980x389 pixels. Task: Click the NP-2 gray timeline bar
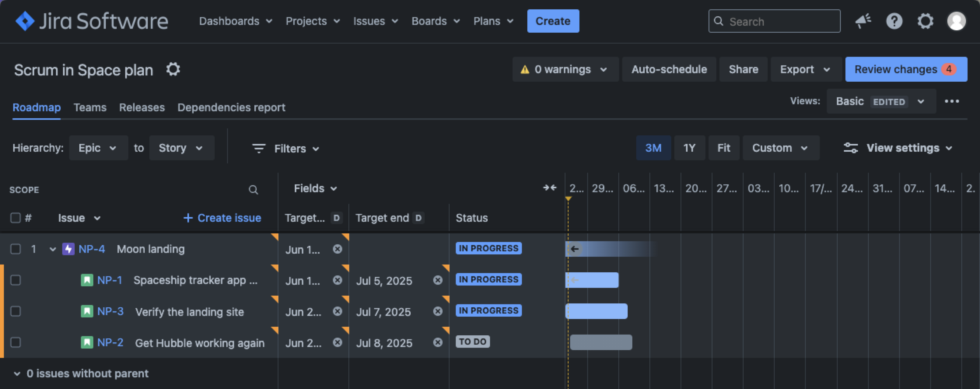[x=601, y=342]
